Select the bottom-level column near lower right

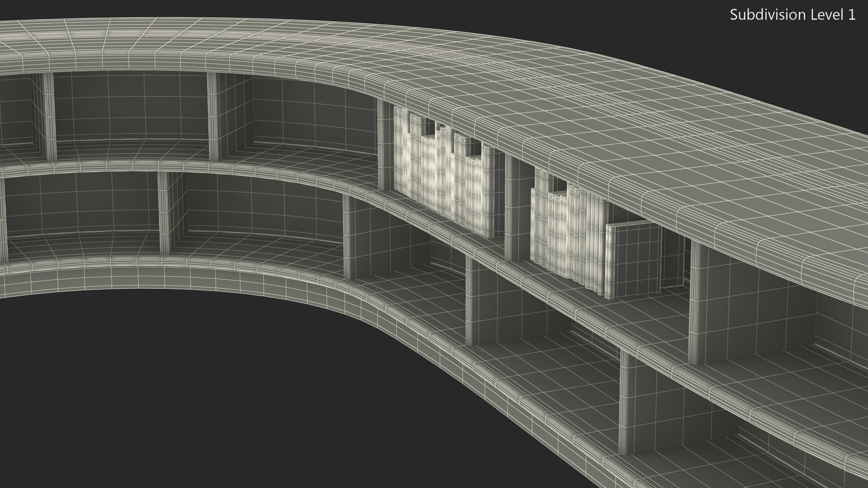624,402
